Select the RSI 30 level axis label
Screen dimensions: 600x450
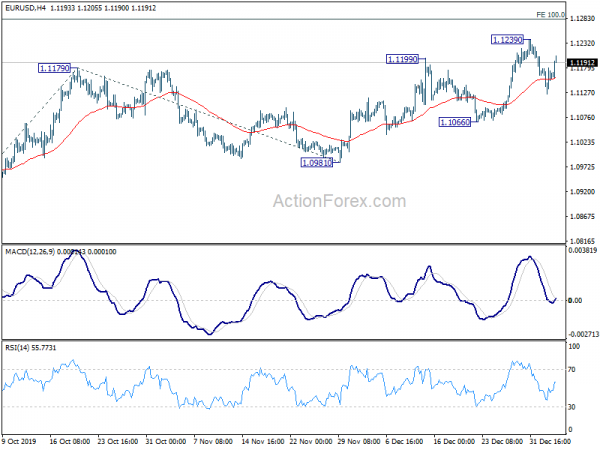tap(574, 407)
